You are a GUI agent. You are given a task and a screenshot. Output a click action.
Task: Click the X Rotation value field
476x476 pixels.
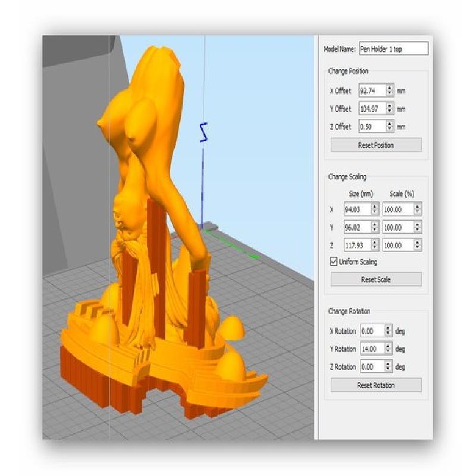pyautogui.click(x=372, y=331)
